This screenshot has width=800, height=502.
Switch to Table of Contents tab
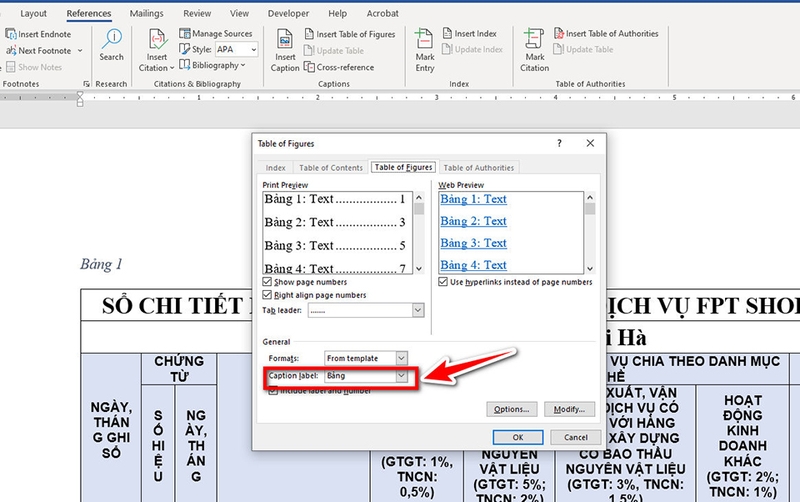click(330, 168)
